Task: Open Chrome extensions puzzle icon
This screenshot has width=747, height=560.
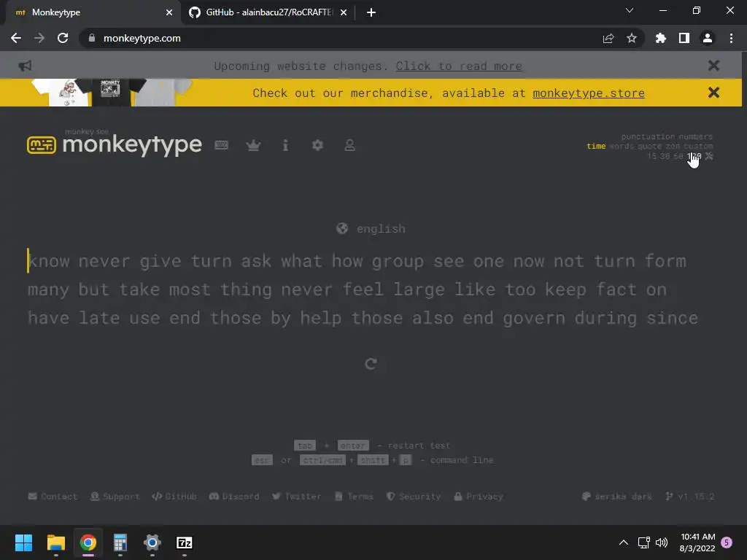Action: pyautogui.click(x=661, y=38)
